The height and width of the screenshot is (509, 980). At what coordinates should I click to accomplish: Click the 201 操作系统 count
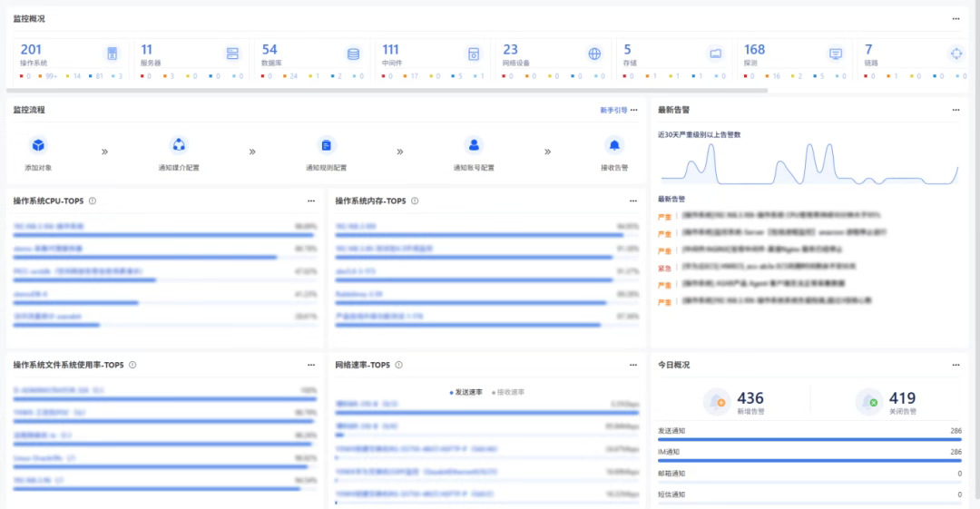(31, 49)
